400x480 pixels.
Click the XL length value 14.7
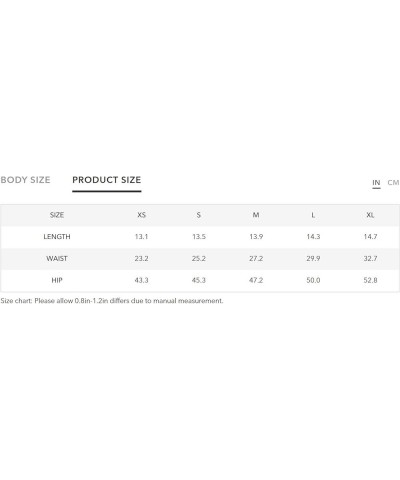370,237
